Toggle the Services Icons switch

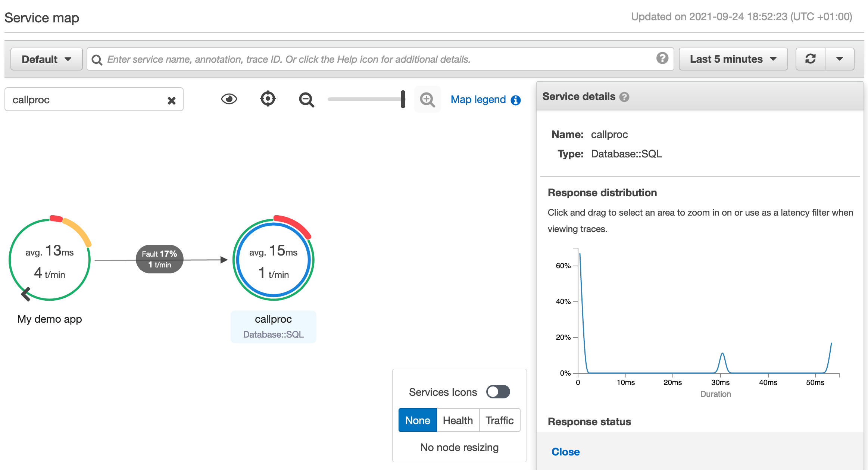(x=497, y=392)
